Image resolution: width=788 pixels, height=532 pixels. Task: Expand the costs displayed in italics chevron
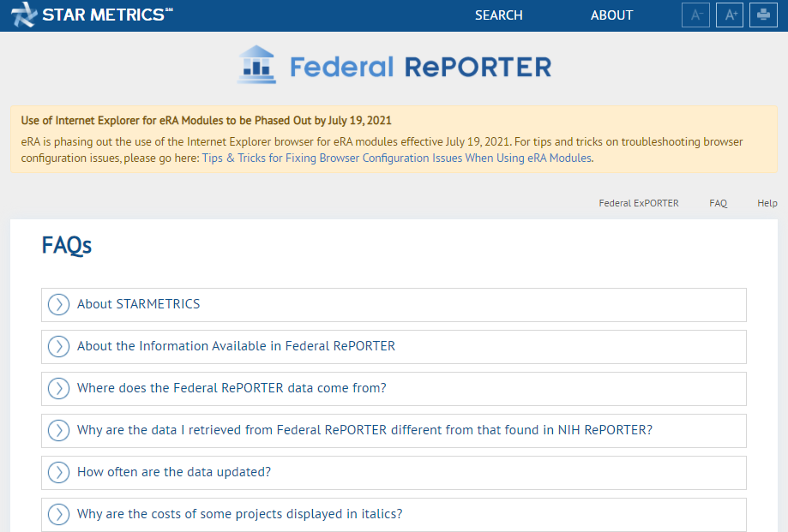click(x=59, y=514)
